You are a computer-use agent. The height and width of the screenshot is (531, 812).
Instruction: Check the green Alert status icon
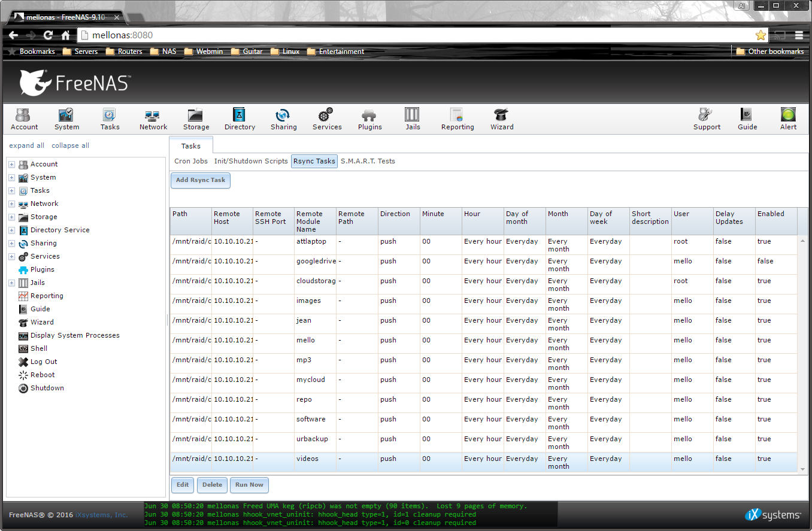788,119
